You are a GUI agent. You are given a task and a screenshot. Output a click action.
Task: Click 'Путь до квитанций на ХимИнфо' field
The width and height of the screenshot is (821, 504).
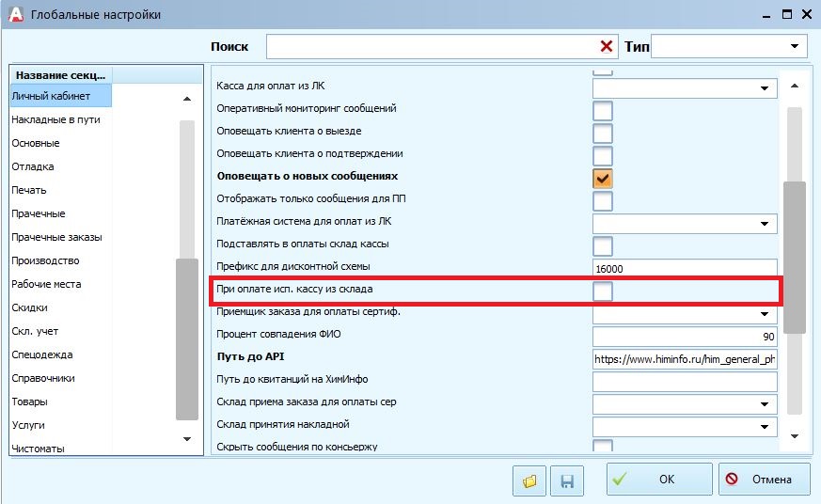pyautogui.click(x=685, y=382)
